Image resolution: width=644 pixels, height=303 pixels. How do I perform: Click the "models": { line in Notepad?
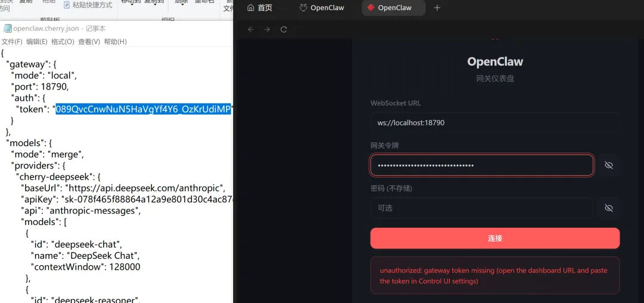(30, 143)
